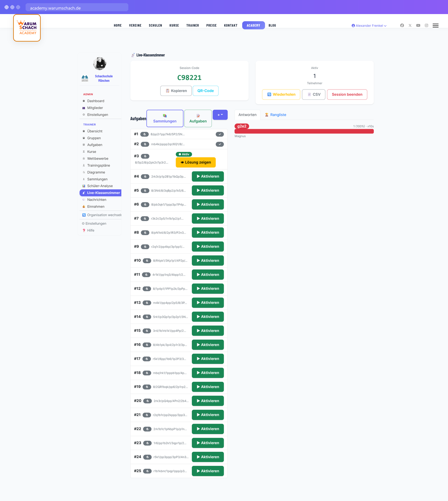The width and height of the screenshot is (448, 501).
Task: Open Dashboard in the admin sidebar
Action: (96, 101)
